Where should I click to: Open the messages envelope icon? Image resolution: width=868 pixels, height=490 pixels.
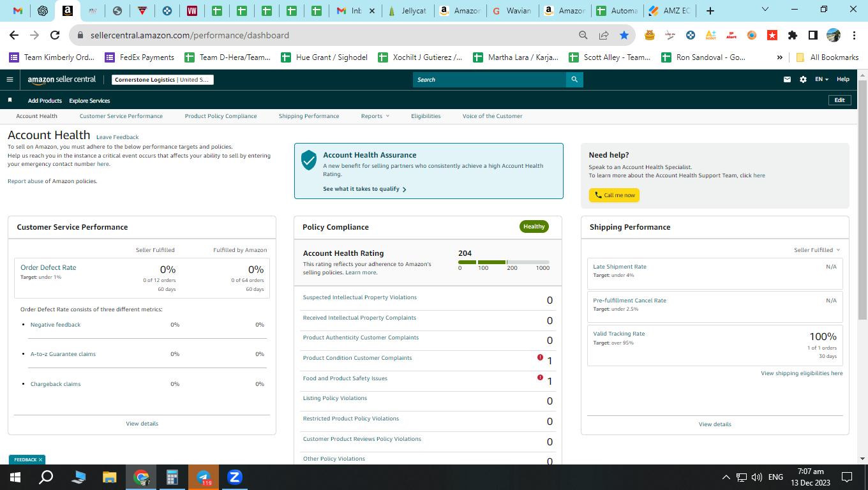[788, 80]
